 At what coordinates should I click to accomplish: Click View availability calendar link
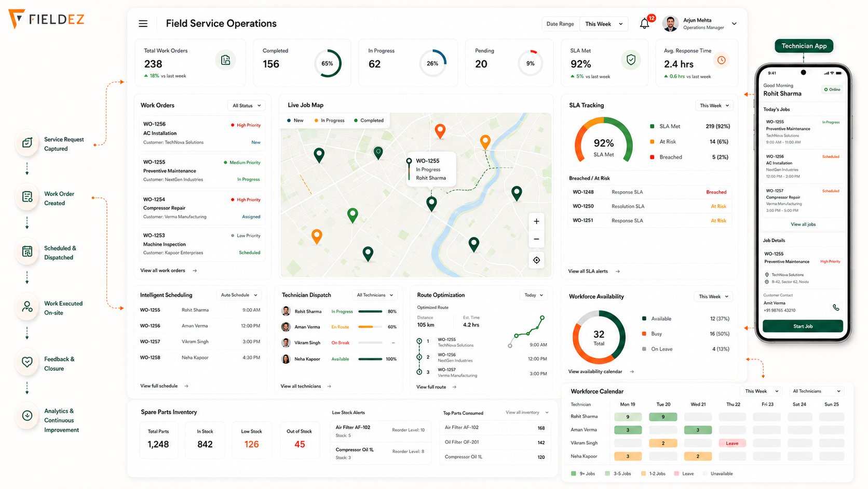click(601, 372)
